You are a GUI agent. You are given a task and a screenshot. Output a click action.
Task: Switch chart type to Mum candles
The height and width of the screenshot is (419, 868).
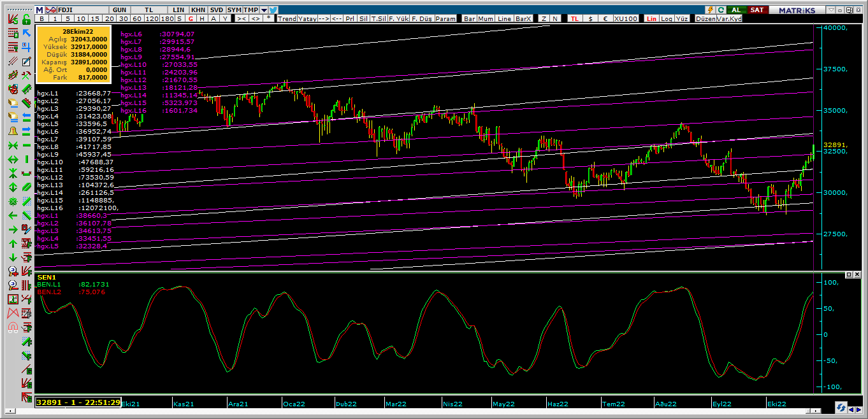486,18
